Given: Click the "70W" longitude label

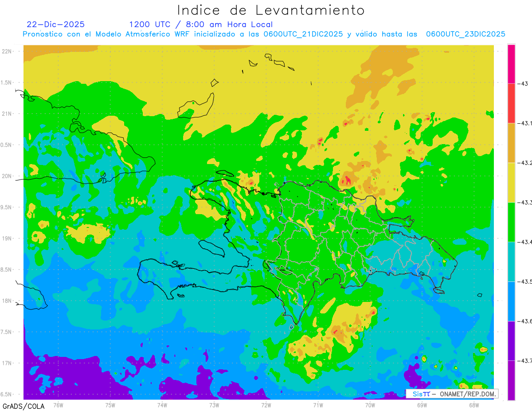Looking at the screenshot, I should [x=370, y=405].
